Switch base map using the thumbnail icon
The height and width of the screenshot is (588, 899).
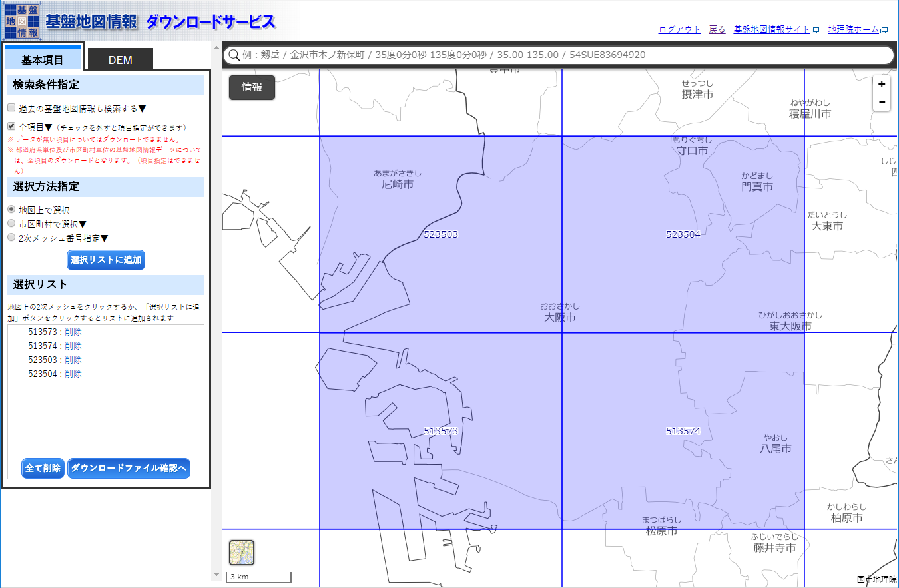[242, 553]
